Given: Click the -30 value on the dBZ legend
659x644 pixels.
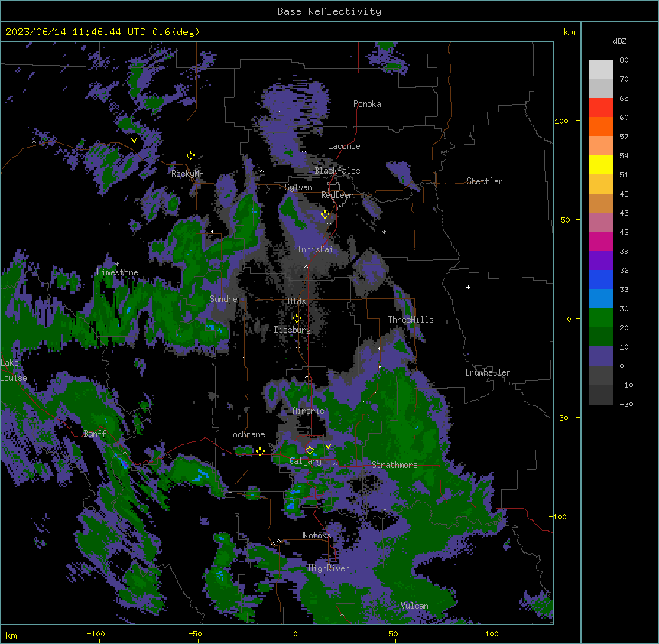Looking at the screenshot, I should (626, 405).
